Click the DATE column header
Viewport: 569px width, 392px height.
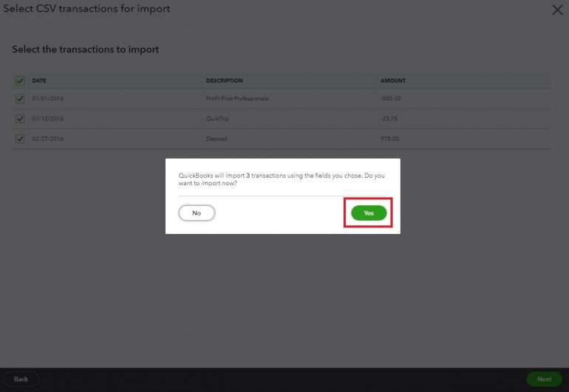[x=39, y=80]
